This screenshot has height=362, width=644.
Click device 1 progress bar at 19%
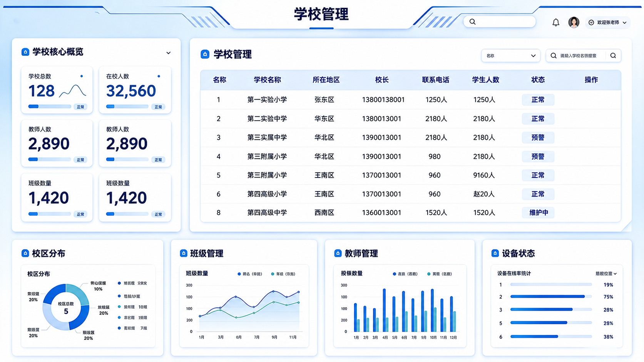(551, 285)
